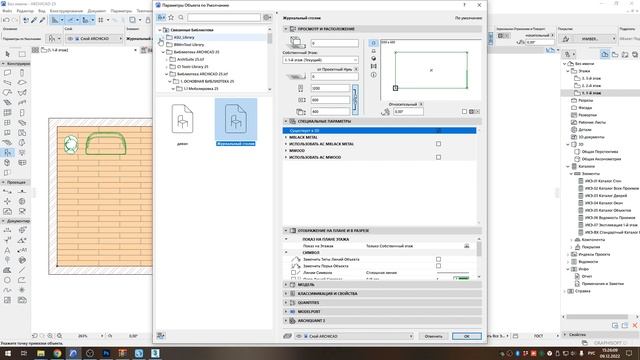Open File Explorer from the taskbar
This screenshot has height=360, width=640.
pyautogui.click(x=41, y=353)
